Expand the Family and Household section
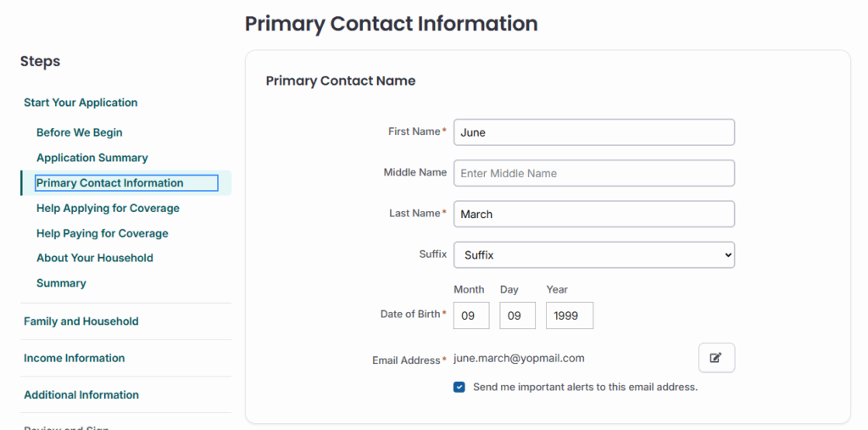This screenshot has height=430, width=868. point(81,321)
